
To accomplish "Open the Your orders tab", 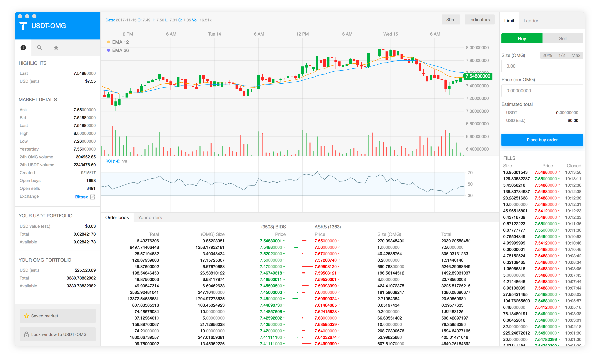I will [150, 217].
